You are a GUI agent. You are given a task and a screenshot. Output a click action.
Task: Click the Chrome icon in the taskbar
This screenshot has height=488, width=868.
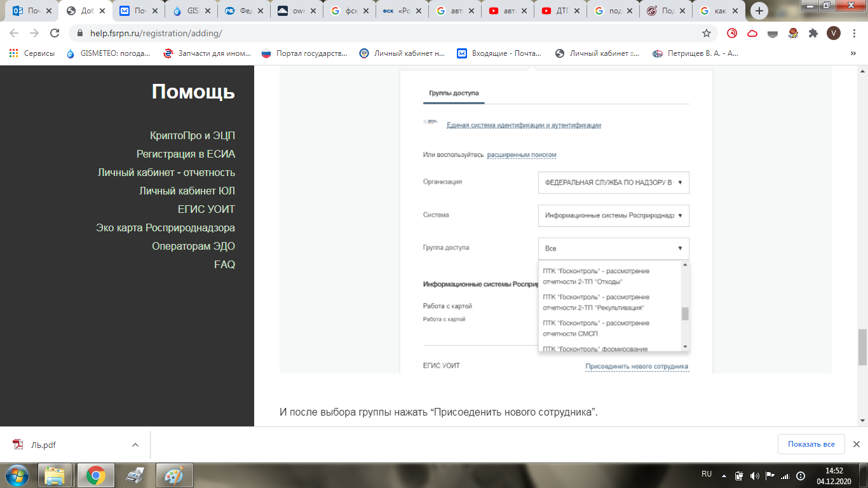coord(95,475)
